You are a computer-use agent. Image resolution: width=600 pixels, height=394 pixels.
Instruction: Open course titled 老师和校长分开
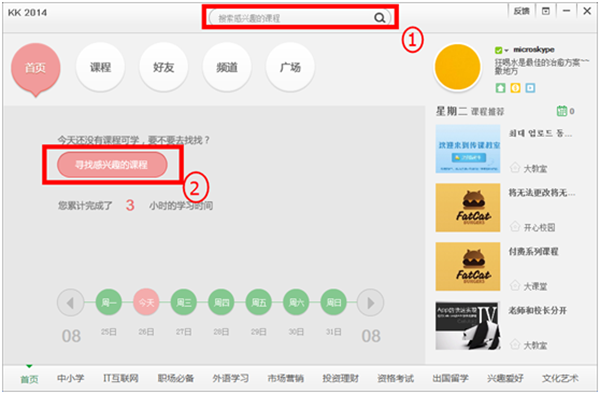pos(537,310)
